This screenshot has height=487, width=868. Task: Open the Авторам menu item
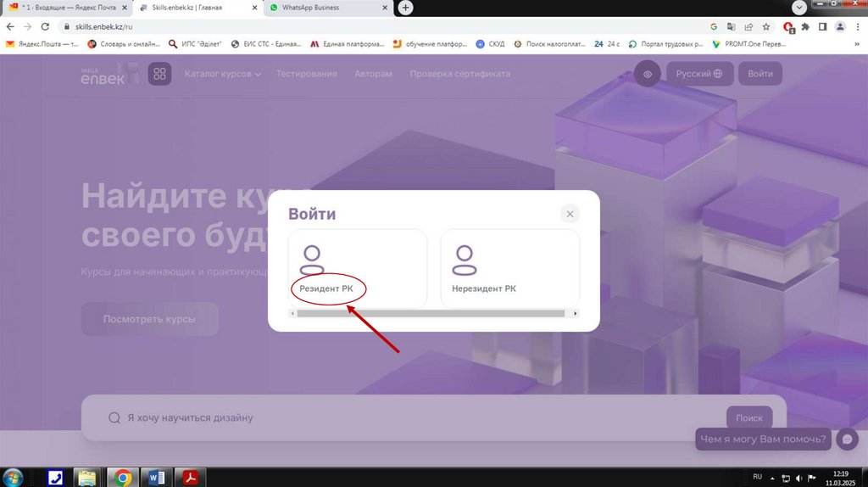pyautogui.click(x=373, y=74)
